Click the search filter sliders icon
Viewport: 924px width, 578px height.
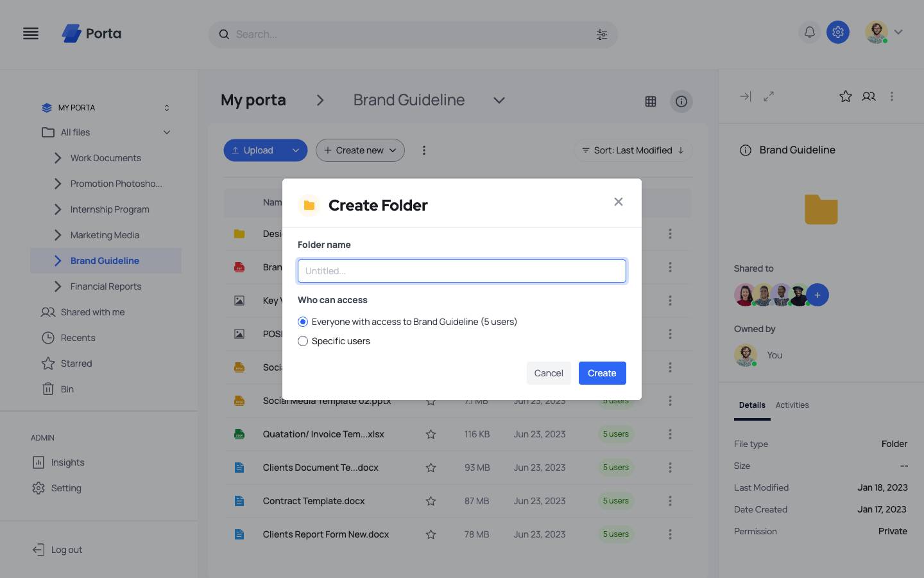click(601, 35)
